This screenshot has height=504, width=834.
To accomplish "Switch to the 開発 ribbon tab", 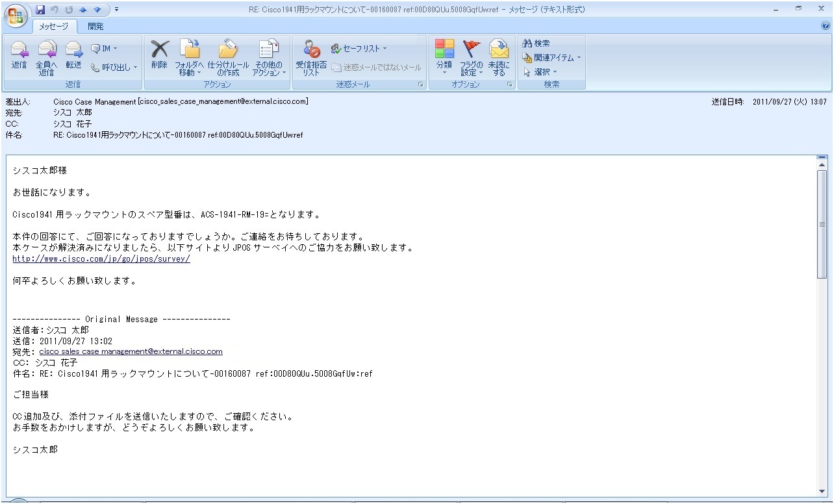I will pyautogui.click(x=95, y=27).
